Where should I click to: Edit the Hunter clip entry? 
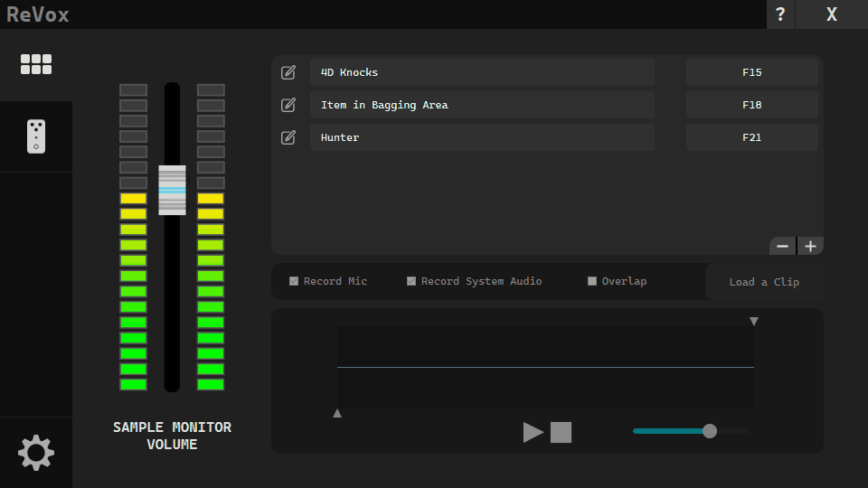288,137
